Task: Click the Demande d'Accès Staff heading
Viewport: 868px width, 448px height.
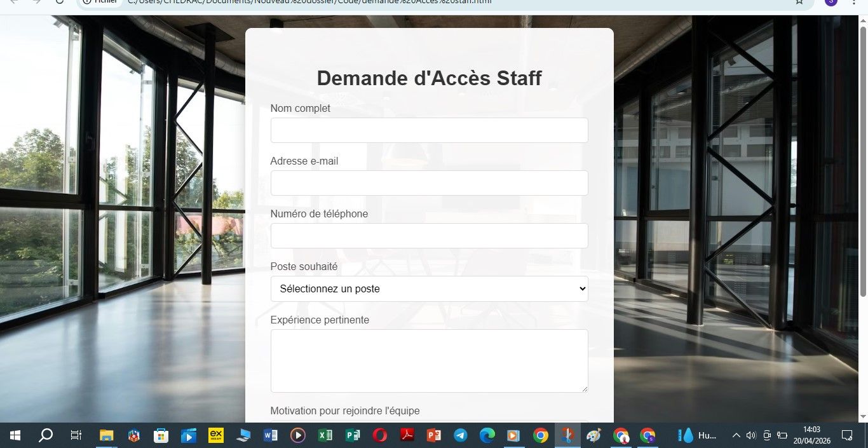Action: [429, 78]
